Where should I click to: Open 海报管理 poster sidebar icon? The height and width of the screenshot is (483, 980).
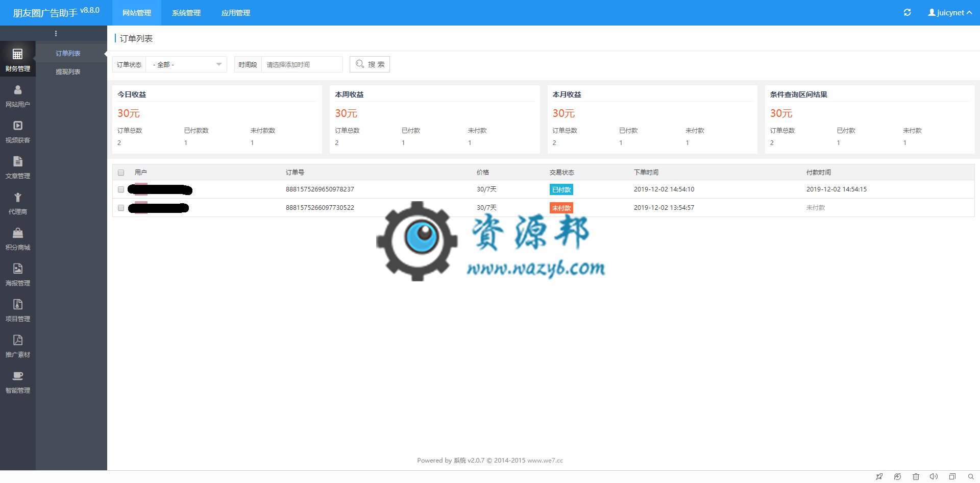[x=18, y=274]
